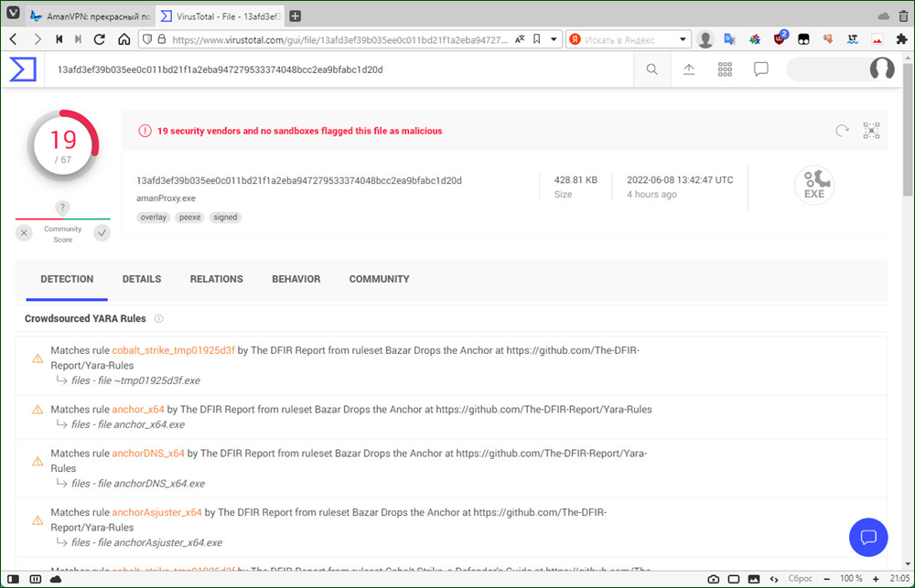Vote file as malicious with X button
This screenshot has width=915, height=588.
24,233
